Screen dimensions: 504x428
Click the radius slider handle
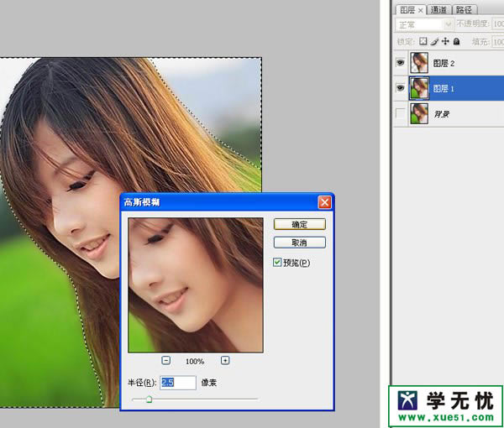pyautogui.click(x=150, y=399)
